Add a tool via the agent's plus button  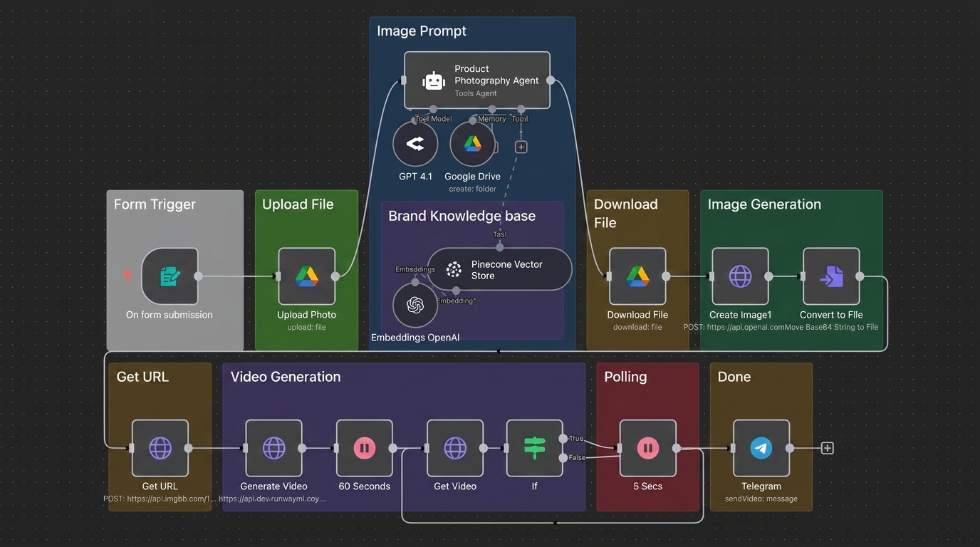(x=521, y=147)
